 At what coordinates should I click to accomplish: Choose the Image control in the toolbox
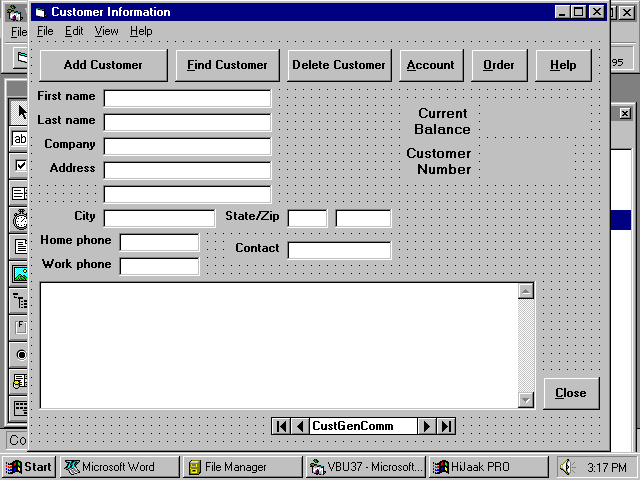[x=20, y=273]
